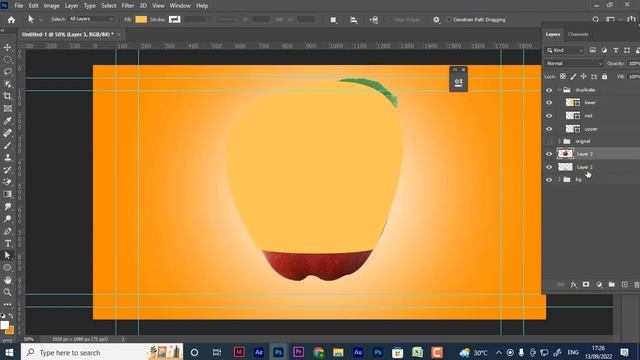
Task: Open Path Operations in options bar
Action: pos(333,20)
